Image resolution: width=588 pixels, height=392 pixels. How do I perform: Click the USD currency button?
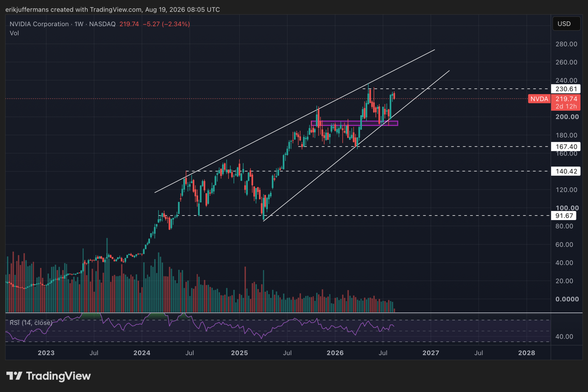tap(566, 24)
